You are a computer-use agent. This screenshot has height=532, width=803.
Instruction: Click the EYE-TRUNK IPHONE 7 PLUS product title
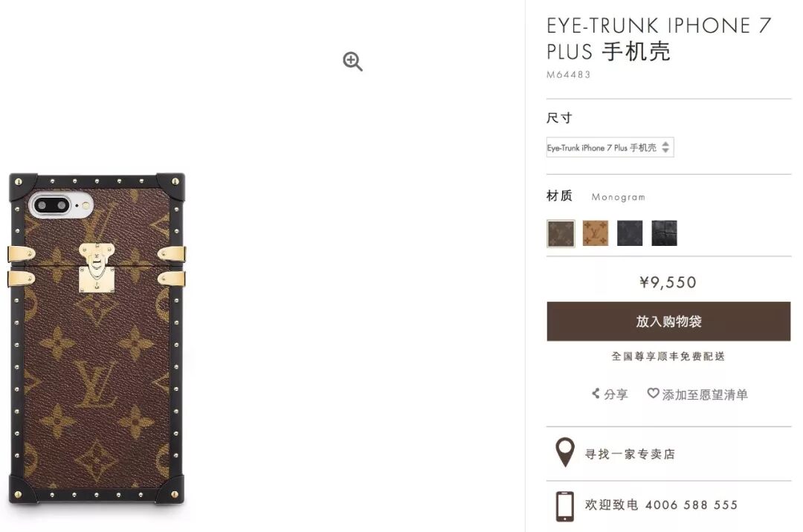659,39
